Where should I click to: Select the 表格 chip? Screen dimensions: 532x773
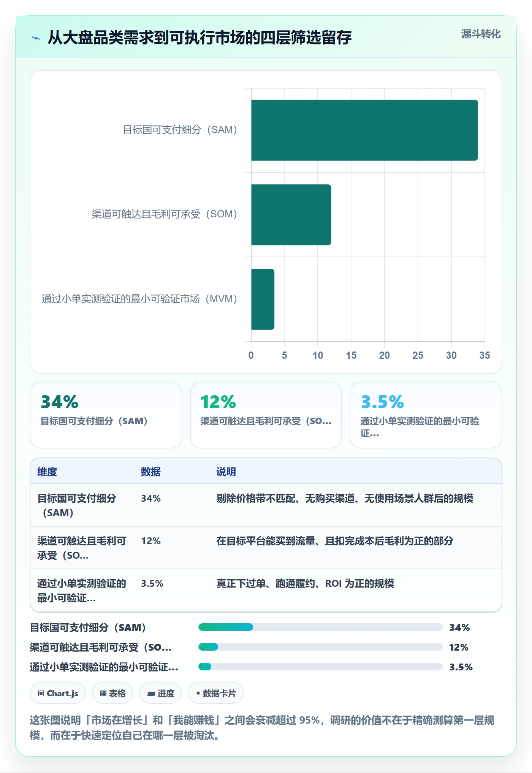(112, 693)
